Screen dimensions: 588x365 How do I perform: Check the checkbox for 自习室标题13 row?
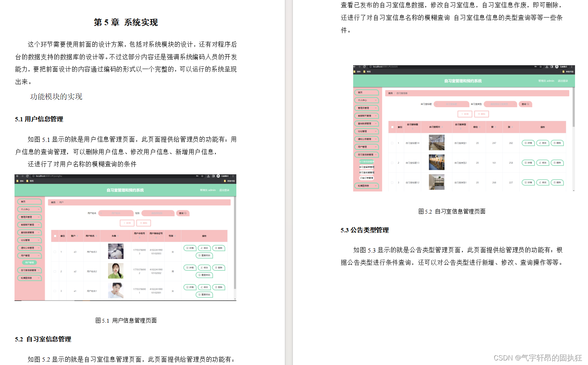click(392, 163)
